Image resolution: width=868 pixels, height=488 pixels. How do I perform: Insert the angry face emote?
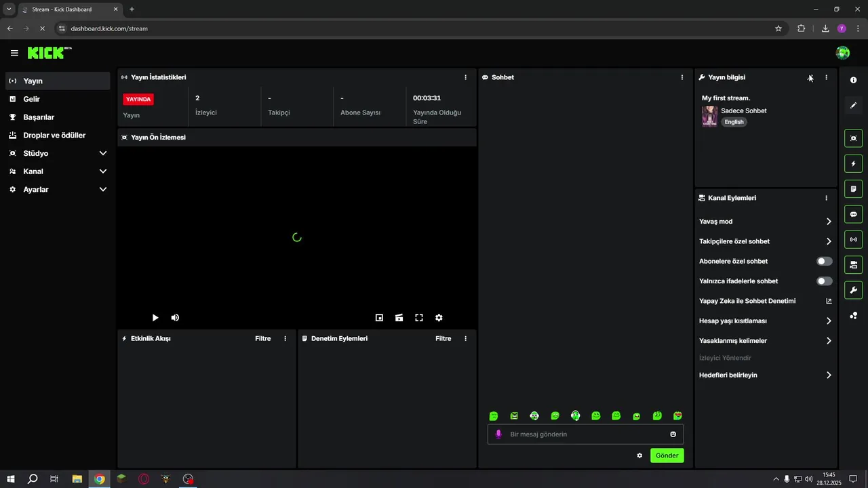[x=514, y=415]
